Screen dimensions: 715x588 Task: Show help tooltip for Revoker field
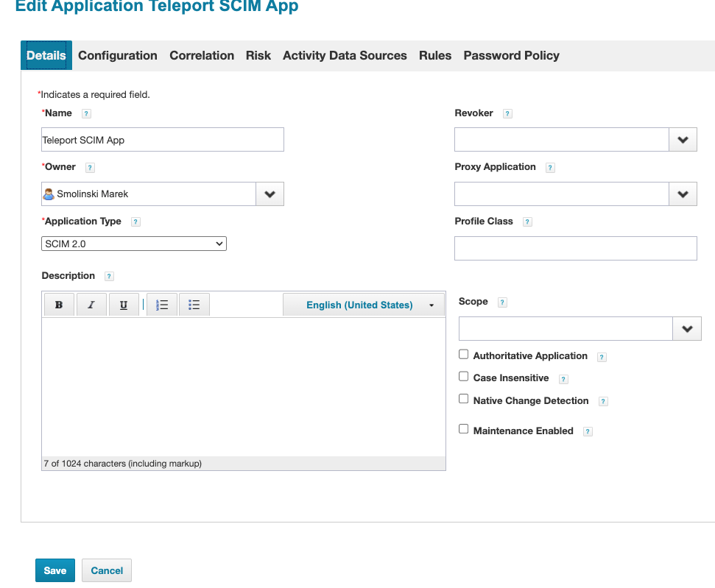click(x=507, y=114)
